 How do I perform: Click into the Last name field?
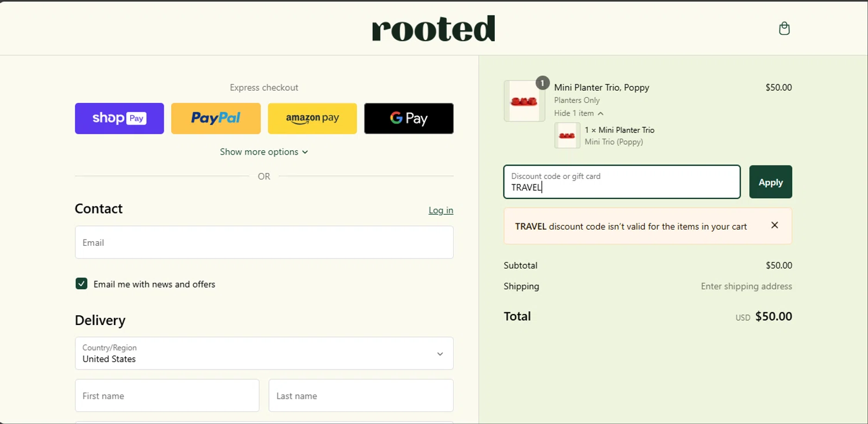coord(361,396)
